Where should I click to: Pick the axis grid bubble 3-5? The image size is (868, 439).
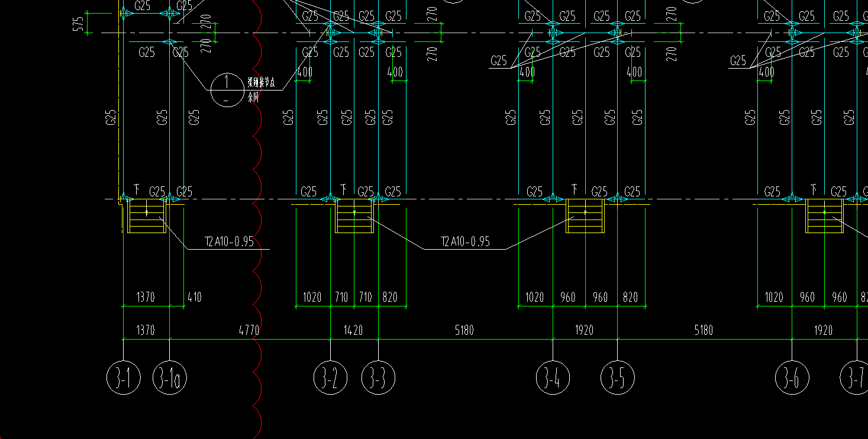(x=617, y=377)
